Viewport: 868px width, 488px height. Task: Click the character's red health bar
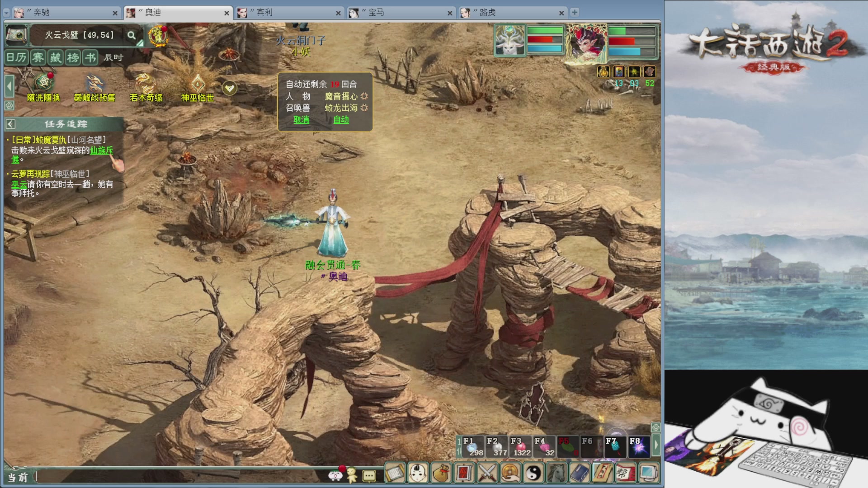(632, 41)
